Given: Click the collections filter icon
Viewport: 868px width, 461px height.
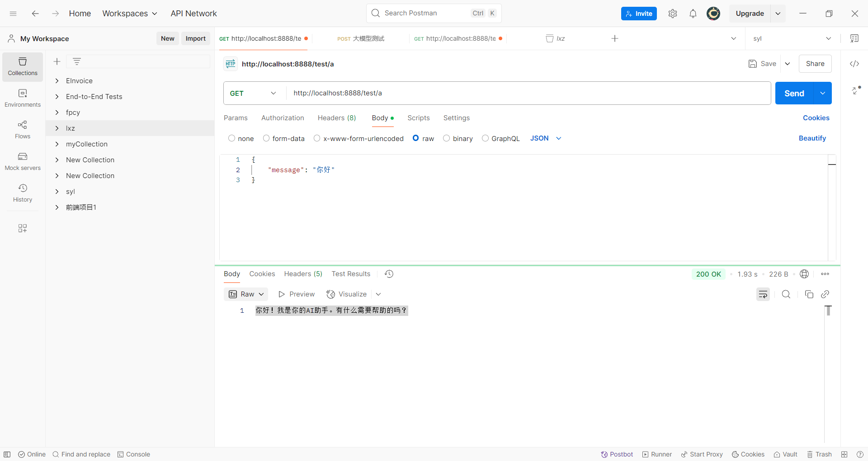Looking at the screenshot, I should pos(77,61).
